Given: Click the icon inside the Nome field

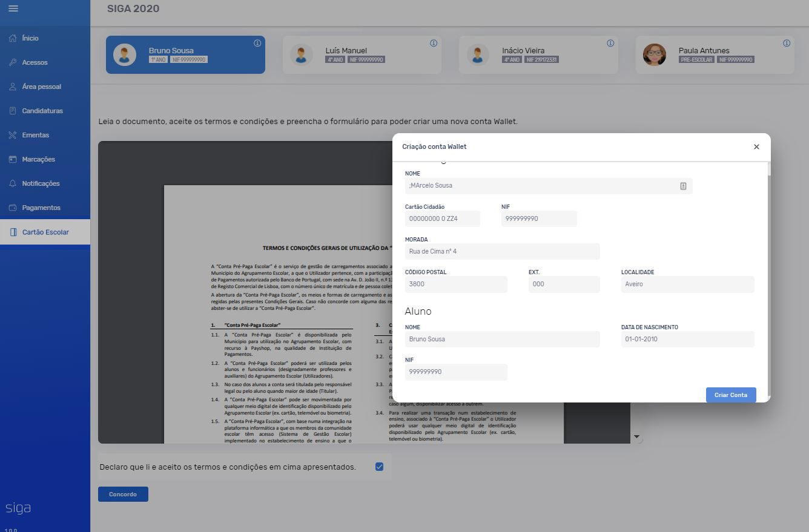Looking at the screenshot, I should coord(683,186).
